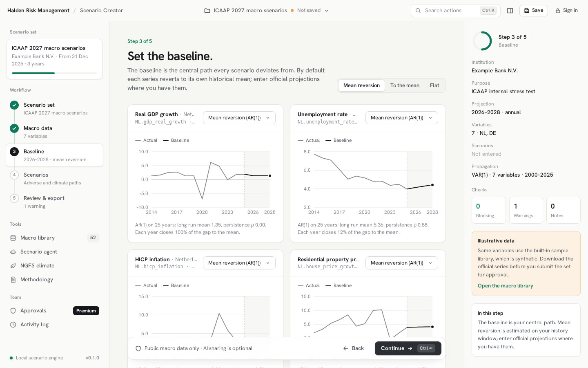Click the step 5 Review & export circle

pyautogui.click(x=14, y=198)
